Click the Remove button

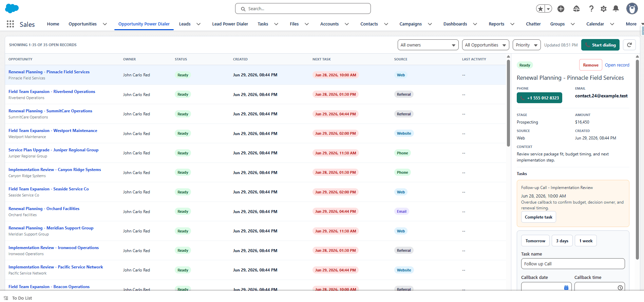(x=591, y=65)
